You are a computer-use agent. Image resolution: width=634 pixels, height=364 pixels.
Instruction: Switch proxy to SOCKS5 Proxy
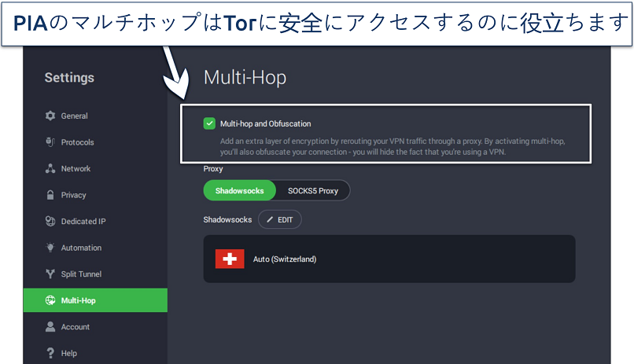click(312, 190)
